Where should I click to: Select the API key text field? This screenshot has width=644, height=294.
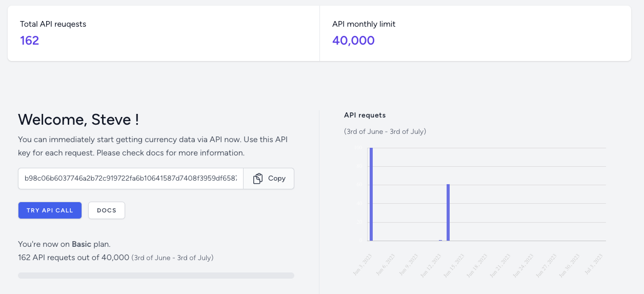131,179
